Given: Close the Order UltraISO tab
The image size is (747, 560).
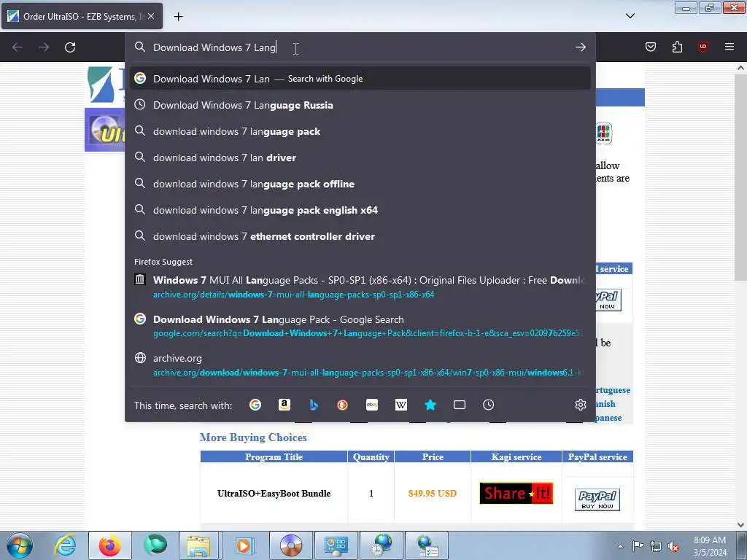Looking at the screenshot, I should point(151,16).
